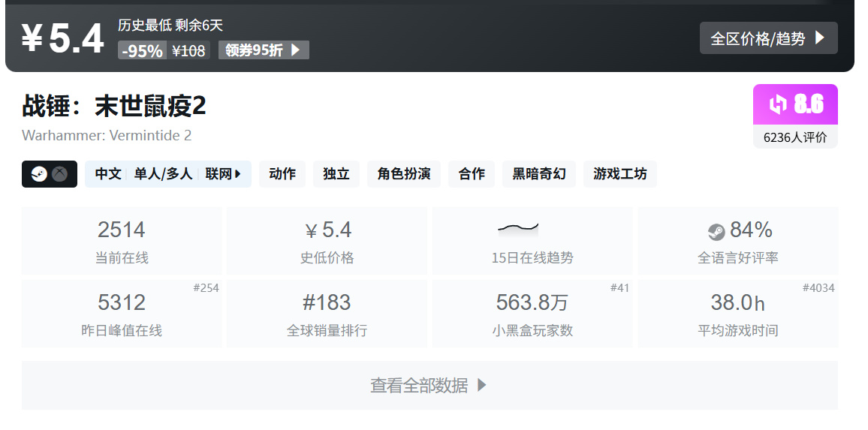The height and width of the screenshot is (430, 868).
Task: Click the subtitle Warhammer: Vermintide 2
Action: [107, 135]
